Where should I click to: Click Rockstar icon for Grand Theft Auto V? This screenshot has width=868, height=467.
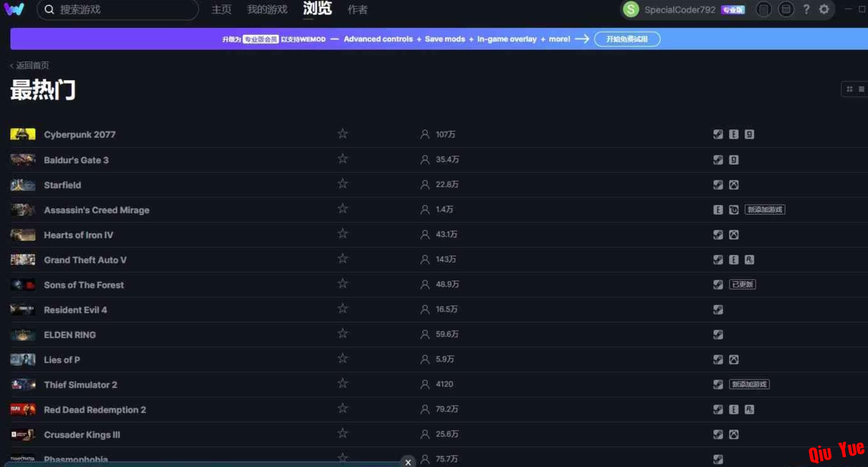point(749,260)
